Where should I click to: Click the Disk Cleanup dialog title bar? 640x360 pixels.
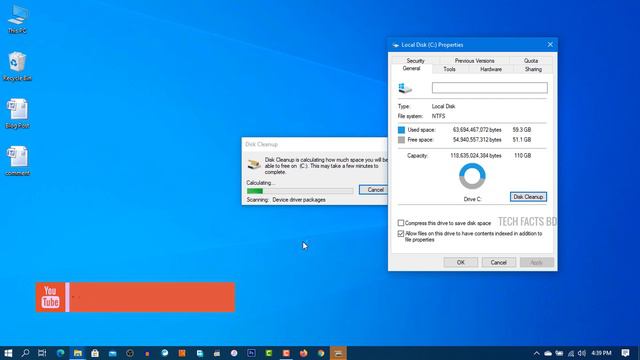click(315, 144)
